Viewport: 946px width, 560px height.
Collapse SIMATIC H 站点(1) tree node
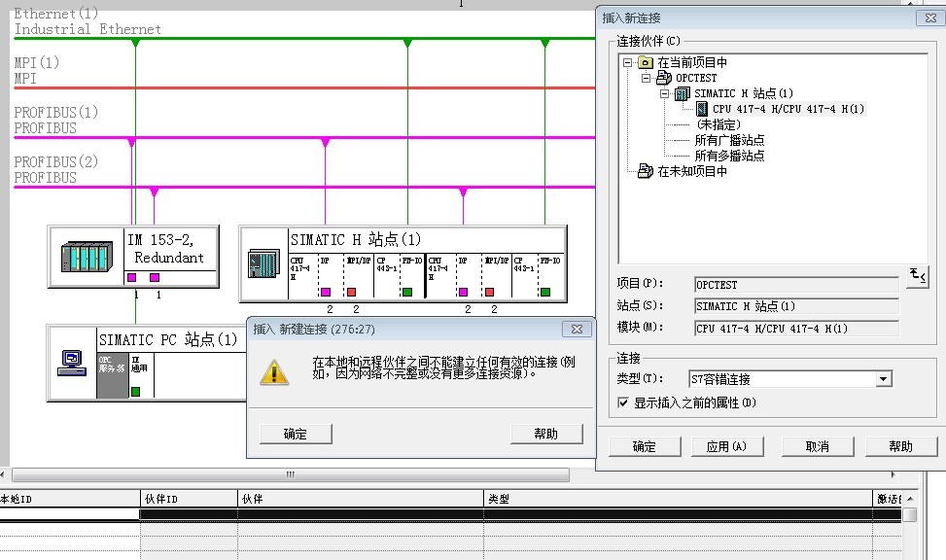[665, 93]
